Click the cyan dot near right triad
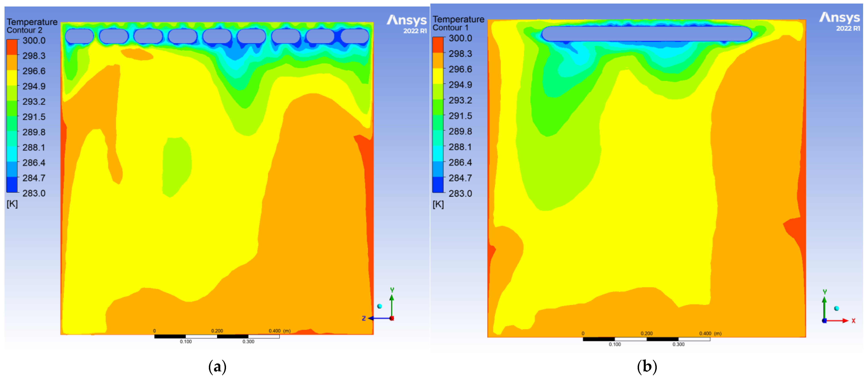Viewport: 868px width, 380px height. point(836,308)
